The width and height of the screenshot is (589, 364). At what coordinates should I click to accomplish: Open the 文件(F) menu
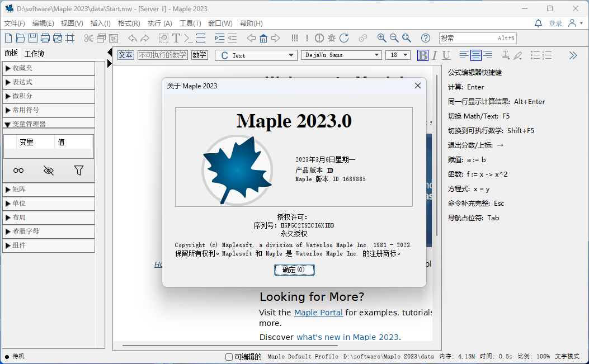pos(15,23)
